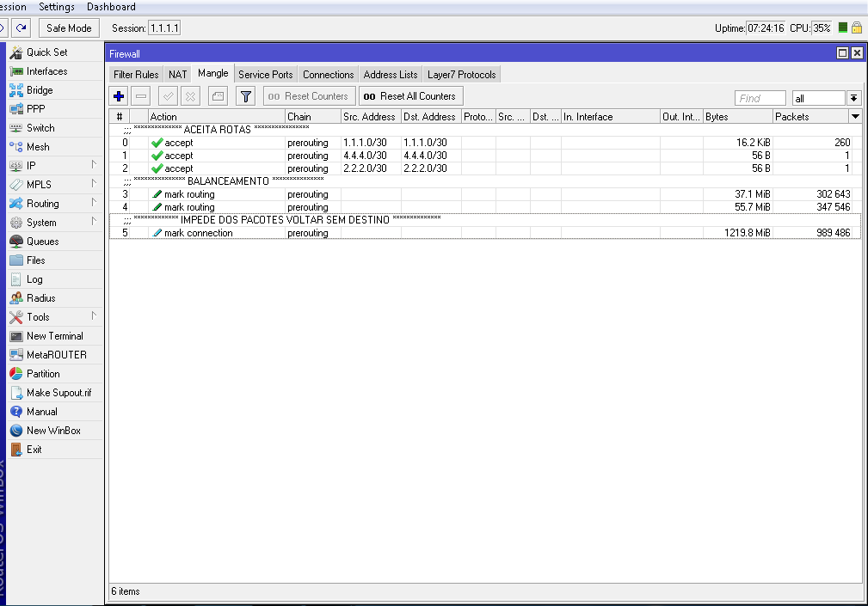Sort by the Action column header
Image resolution: width=868 pixels, height=606 pixels.
(217, 117)
